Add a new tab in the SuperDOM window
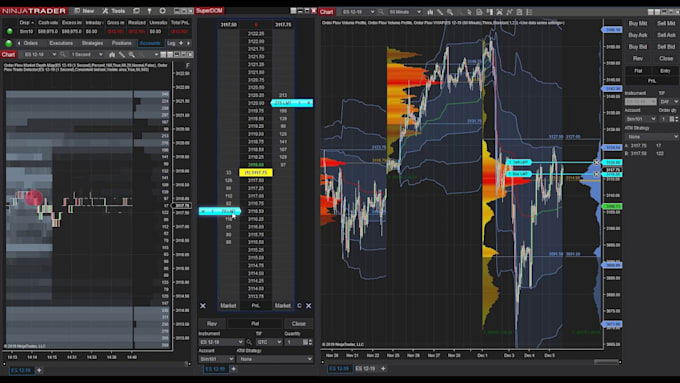Image resolution: width=680 pixels, height=383 pixels. [233, 369]
